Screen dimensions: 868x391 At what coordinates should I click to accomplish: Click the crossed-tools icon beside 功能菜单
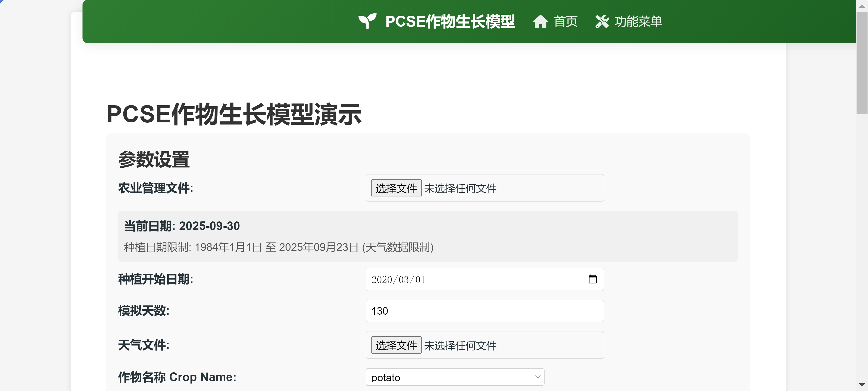602,21
